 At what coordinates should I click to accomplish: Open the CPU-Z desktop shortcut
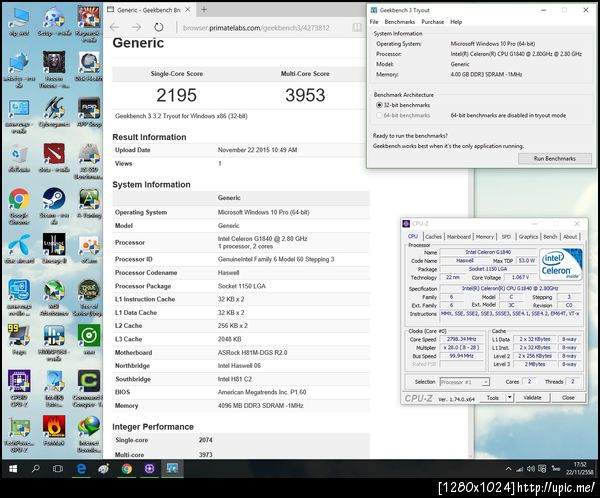pyautogui.click(x=19, y=388)
